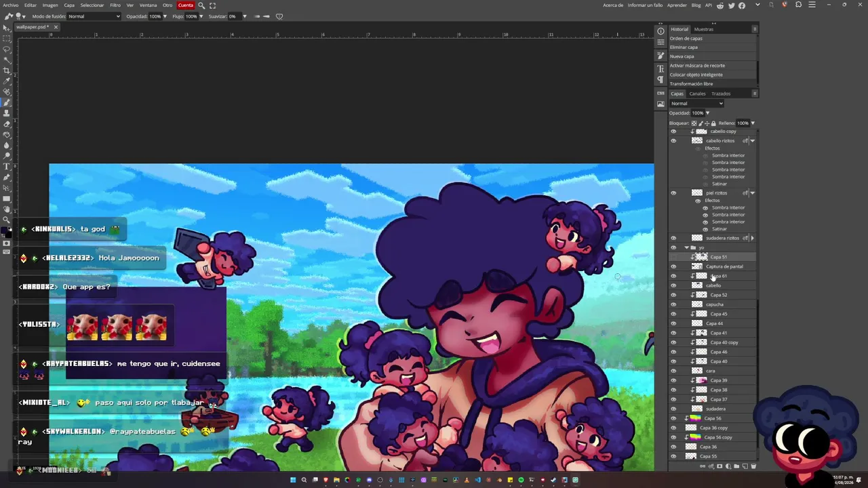Image resolution: width=868 pixels, height=488 pixels.
Task: Open the Informar un fallo link
Action: [x=646, y=5]
